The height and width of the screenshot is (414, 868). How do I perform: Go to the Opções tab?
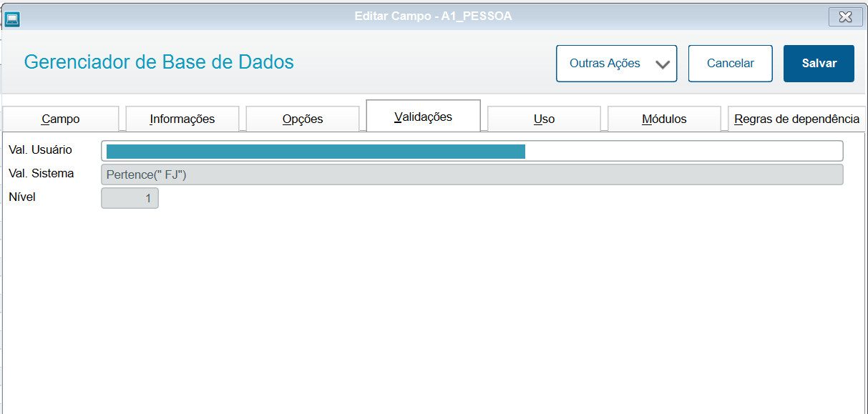(303, 119)
